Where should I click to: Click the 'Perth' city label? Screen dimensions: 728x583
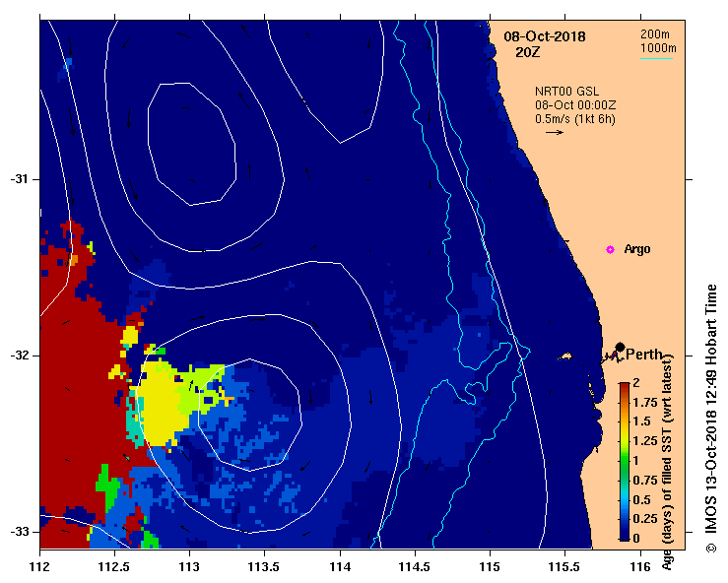coord(644,355)
